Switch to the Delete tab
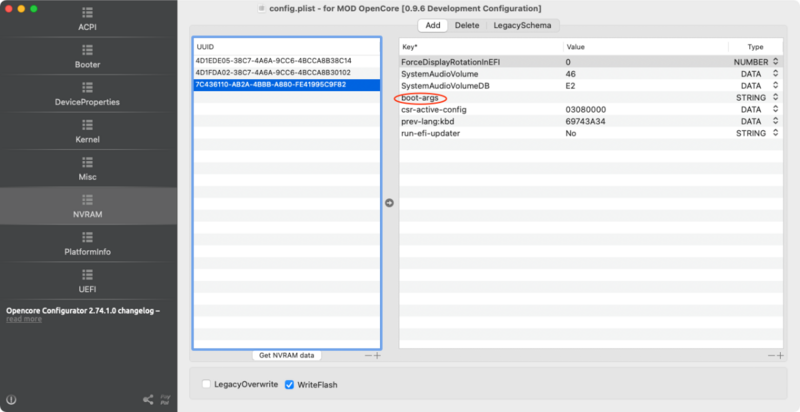The width and height of the screenshot is (800, 412). (x=467, y=25)
